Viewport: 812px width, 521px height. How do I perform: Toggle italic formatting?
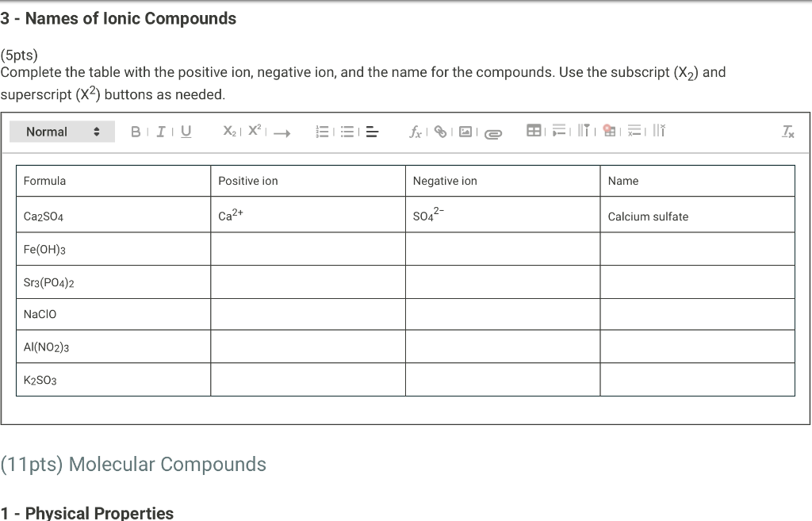(159, 132)
